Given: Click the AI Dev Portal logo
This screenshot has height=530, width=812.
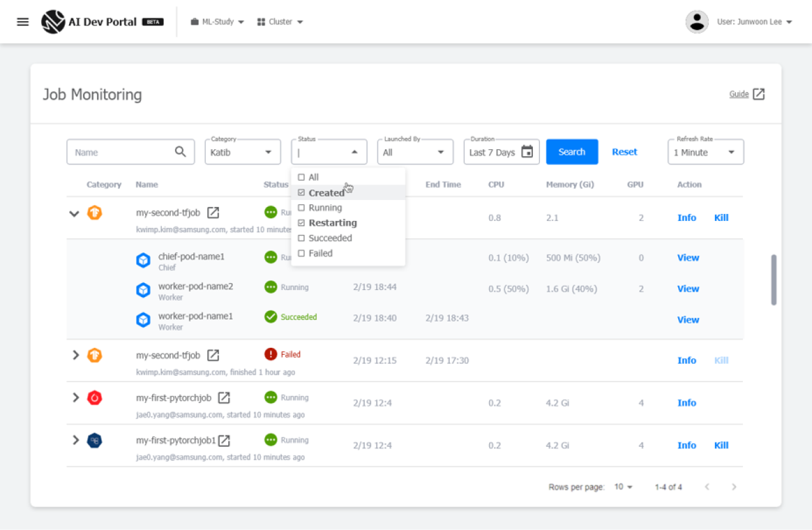Looking at the screenshot, I should pos(53,22).
